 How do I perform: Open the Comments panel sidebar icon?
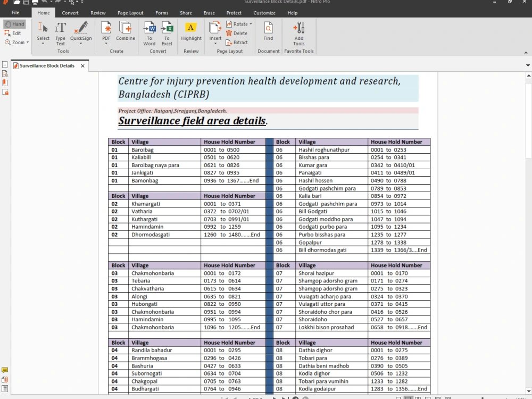point(5,370)
